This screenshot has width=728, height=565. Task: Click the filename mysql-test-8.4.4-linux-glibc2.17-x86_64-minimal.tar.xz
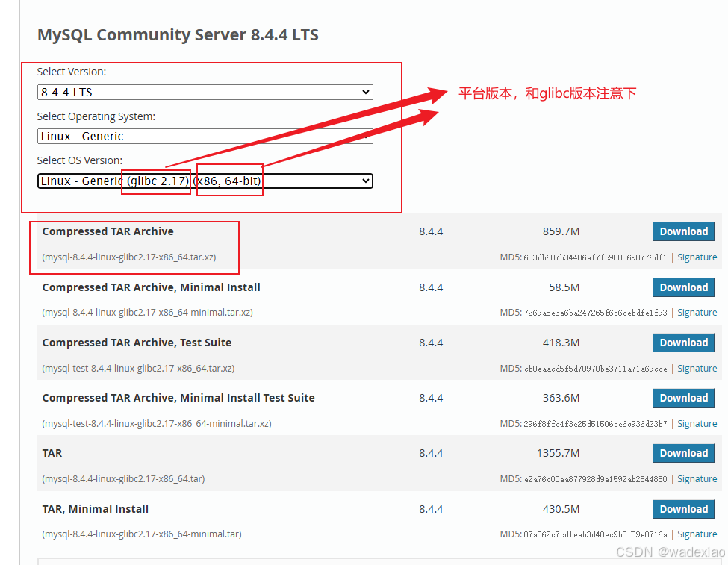pyautogui.click(x=157, y=423)
